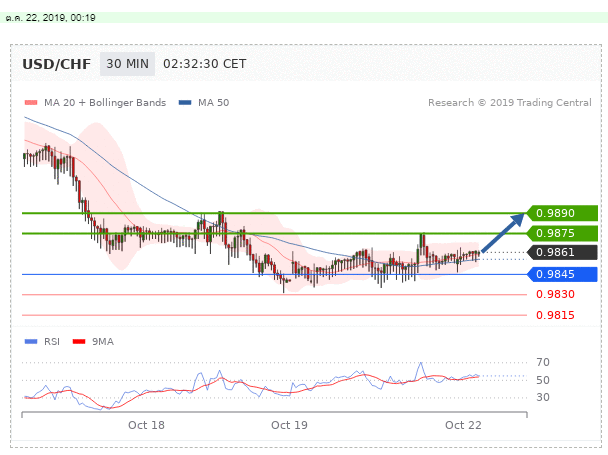Click the MA 20 + Bollinger Bands legend swatch
The width and height of the screenshot is (608, 455).
[x=31, y=103]
